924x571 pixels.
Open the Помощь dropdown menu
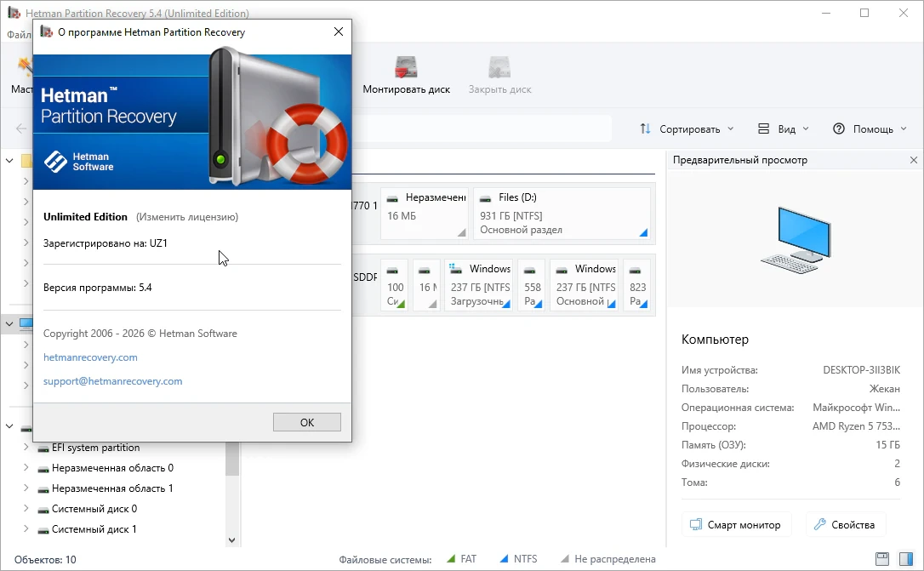pyautogui.click(x=870, y=129)
